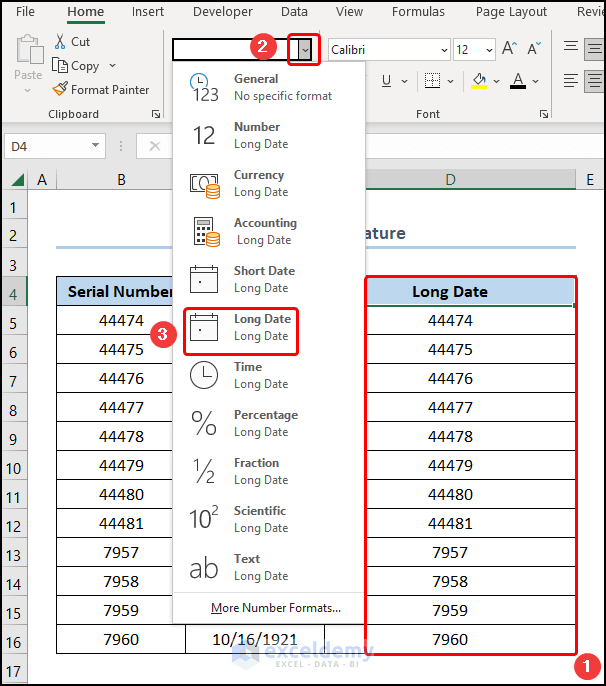Select column D header
This screenshot has width=606, height=686.
(x=451, y=179)
